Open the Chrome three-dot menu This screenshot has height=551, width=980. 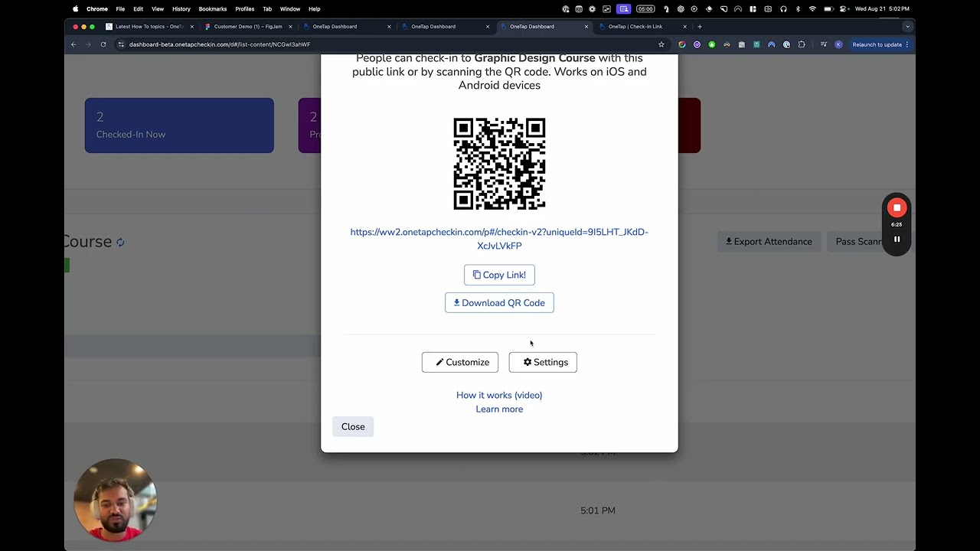tap(907, 44)
